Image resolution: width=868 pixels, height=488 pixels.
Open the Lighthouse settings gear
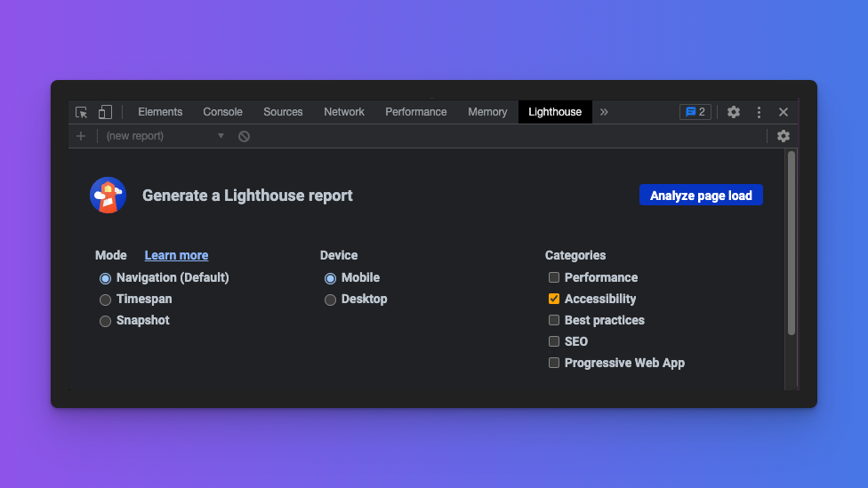tap(783, 136)
